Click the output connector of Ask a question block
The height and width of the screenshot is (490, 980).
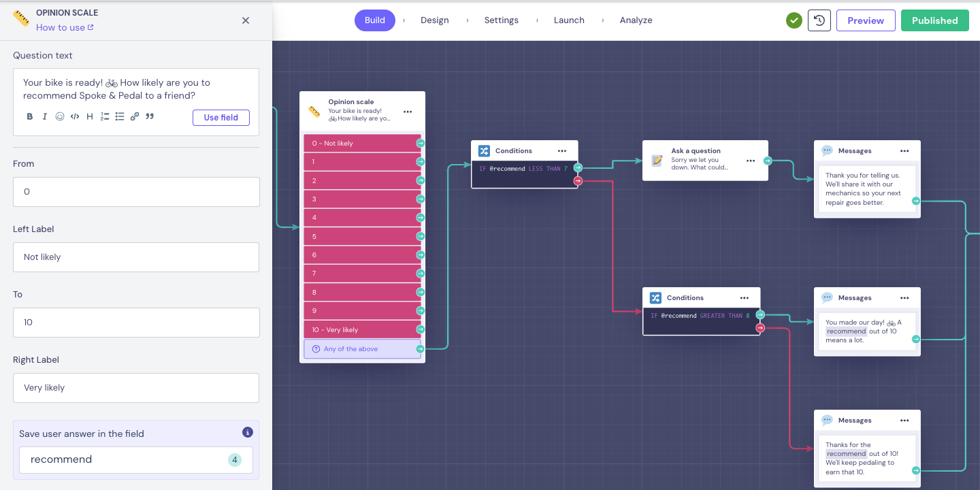tap(768, 161)
